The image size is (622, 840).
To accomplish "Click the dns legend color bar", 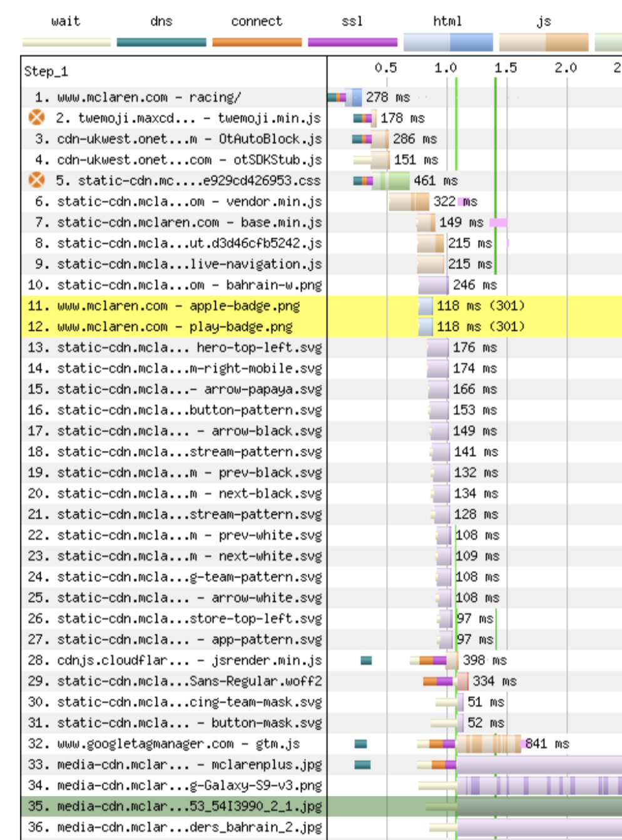I will coord(161,43).
